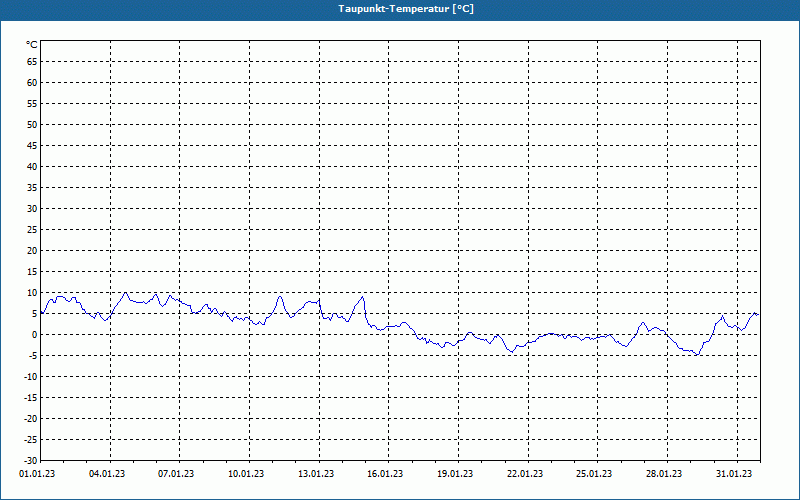This screenshot has width=800, height=500.
Task: Click the 31.01.23 date label
Action: [734, 474]
